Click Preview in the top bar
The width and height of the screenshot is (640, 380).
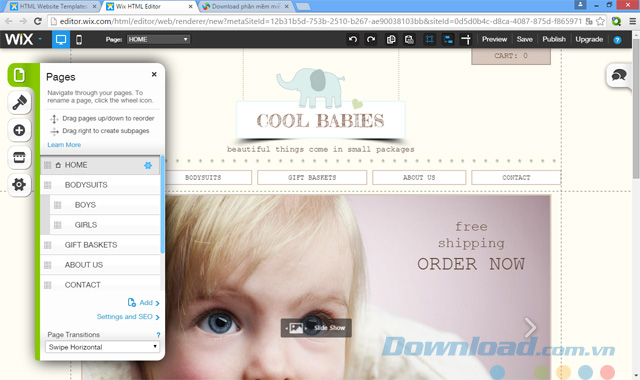click(494, 39)
